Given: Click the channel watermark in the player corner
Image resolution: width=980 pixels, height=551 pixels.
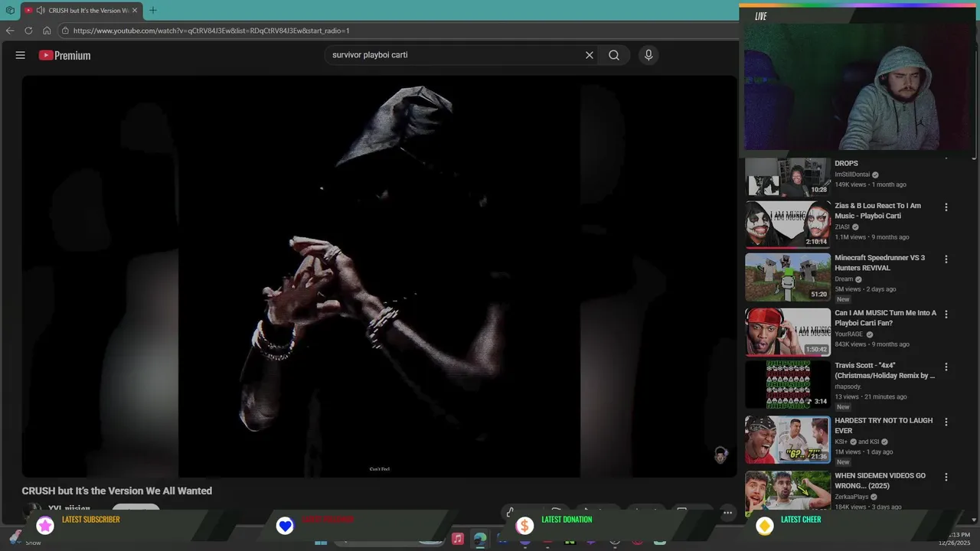Looking at the screenshot, I should click(x=720, y=455).
